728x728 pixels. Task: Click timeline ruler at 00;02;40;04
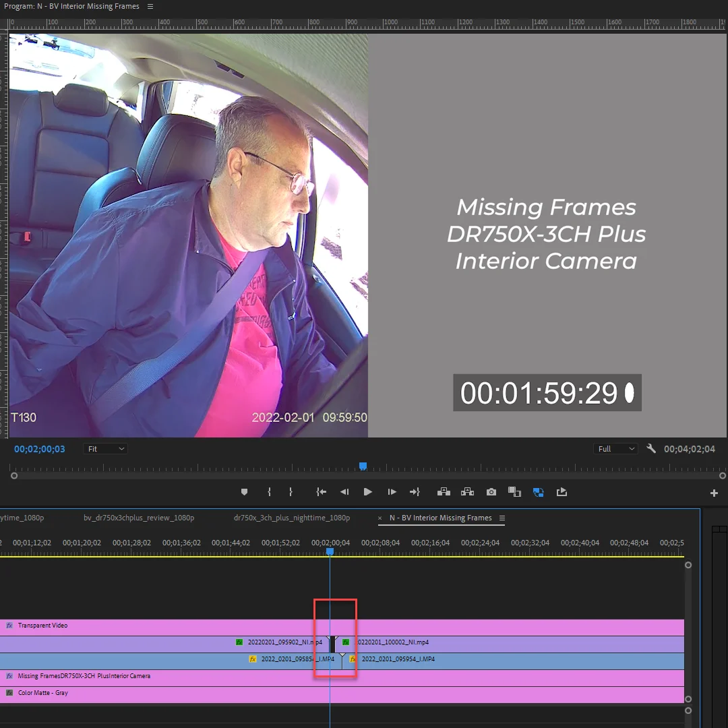coord(580,542)
